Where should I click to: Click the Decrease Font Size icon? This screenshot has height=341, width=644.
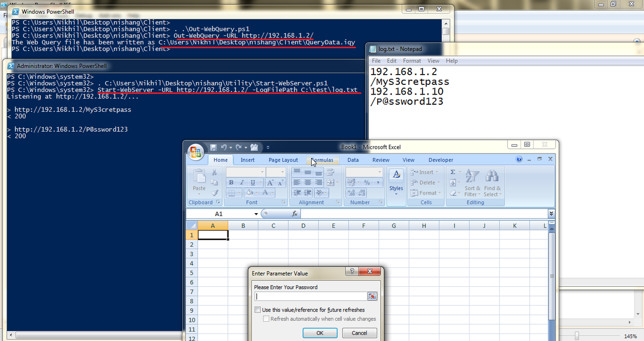click(280, 182)
